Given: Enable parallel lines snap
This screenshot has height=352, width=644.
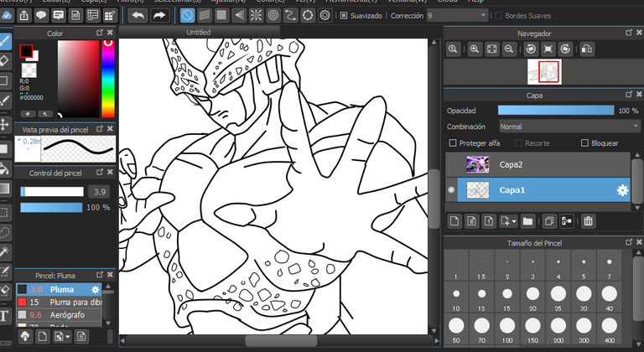Looking at the screenshot, I should 205,16.
